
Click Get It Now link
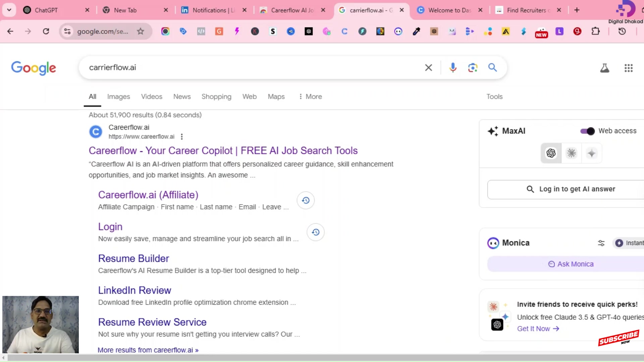pos(538,329)
